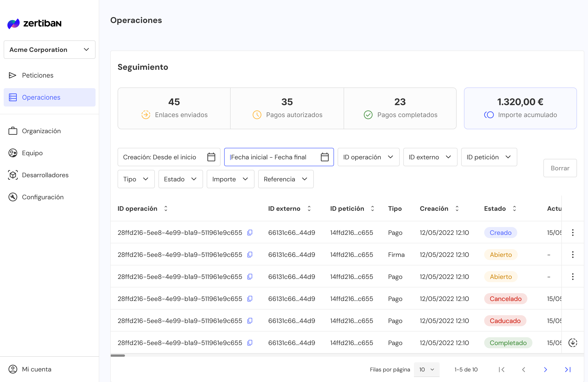Focus the Fecha inicial - Fecha final field
Screen dimensions: 588x382
coord(279,157)
